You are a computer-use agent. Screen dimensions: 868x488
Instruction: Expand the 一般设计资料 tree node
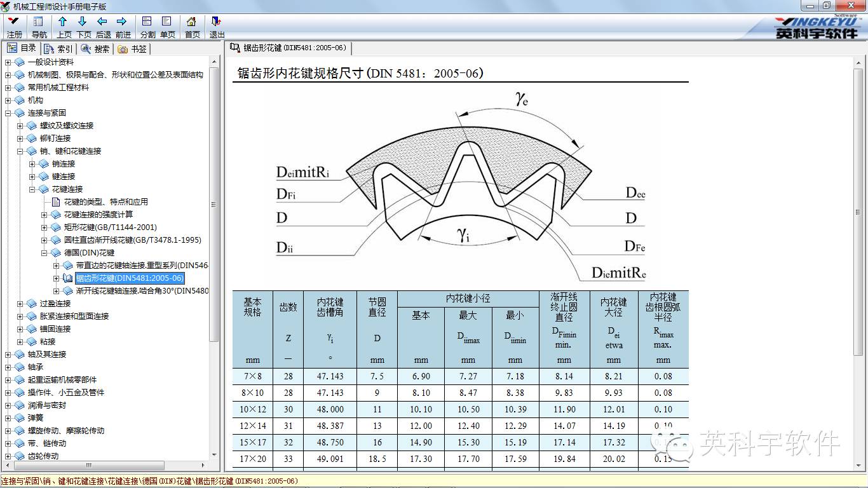click(8, 62)
